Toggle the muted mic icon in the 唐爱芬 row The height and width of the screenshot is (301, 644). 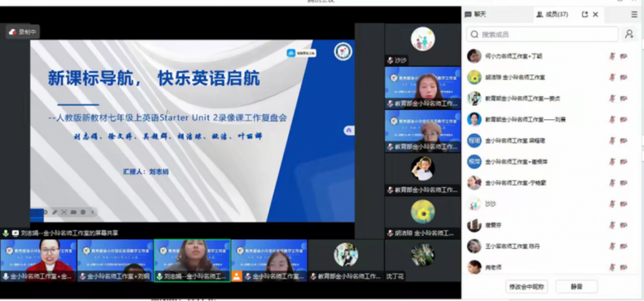[612, 225]
